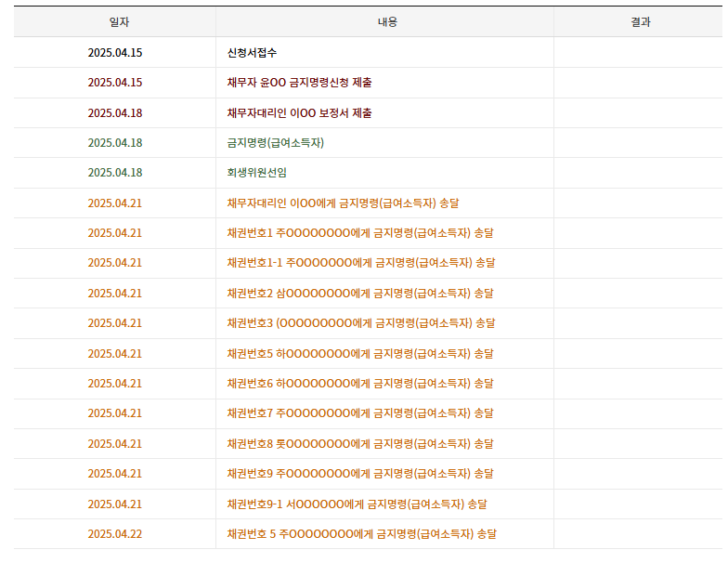
Task: Click the 일자 column header
Action: pyautogui.click(x=119, y=22)
